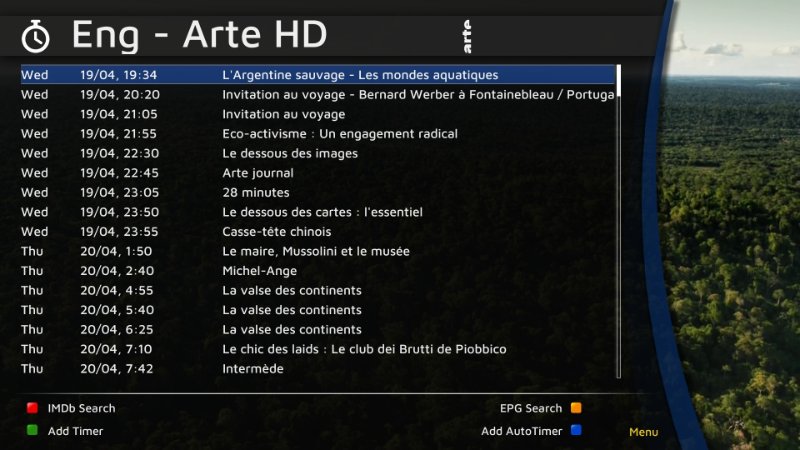Click the green Add Timer color button
Image resolution: width=800 pixels, height=450 pixels.
point(32,430)
